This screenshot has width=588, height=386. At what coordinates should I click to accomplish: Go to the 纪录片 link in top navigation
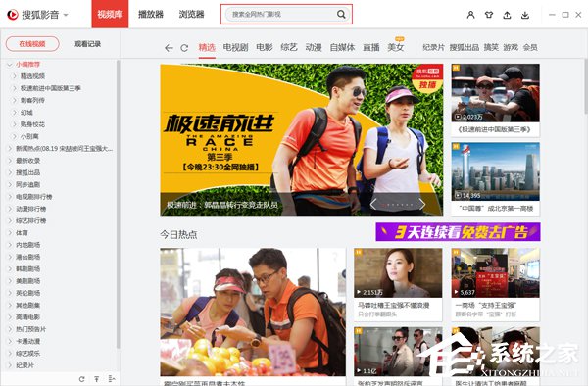[433, 47]
